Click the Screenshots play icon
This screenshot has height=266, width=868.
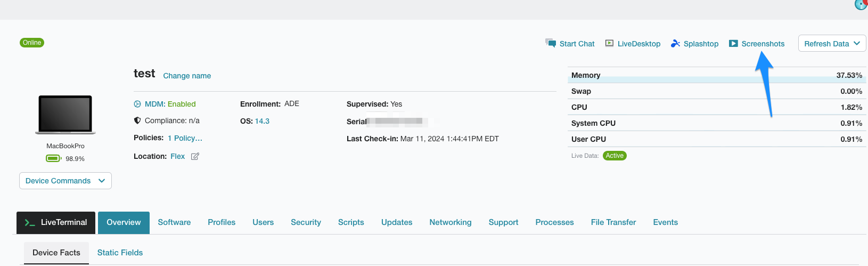733,44
